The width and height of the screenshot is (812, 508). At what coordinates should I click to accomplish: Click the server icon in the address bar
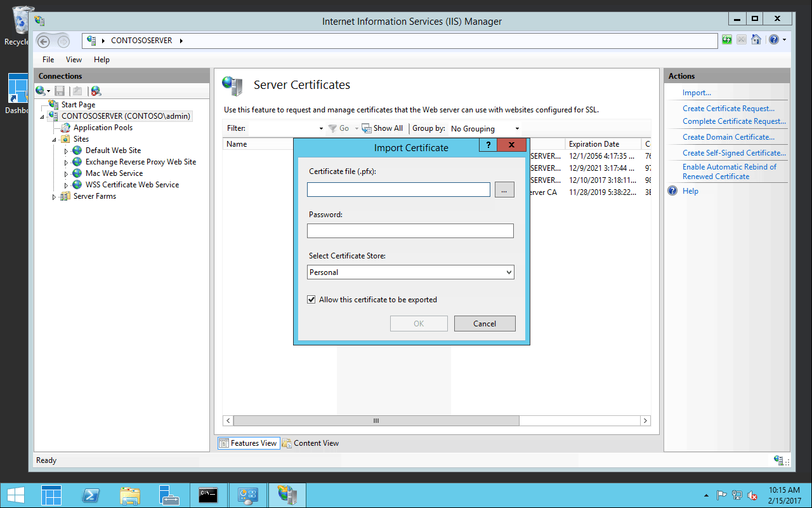coord(91,41)
